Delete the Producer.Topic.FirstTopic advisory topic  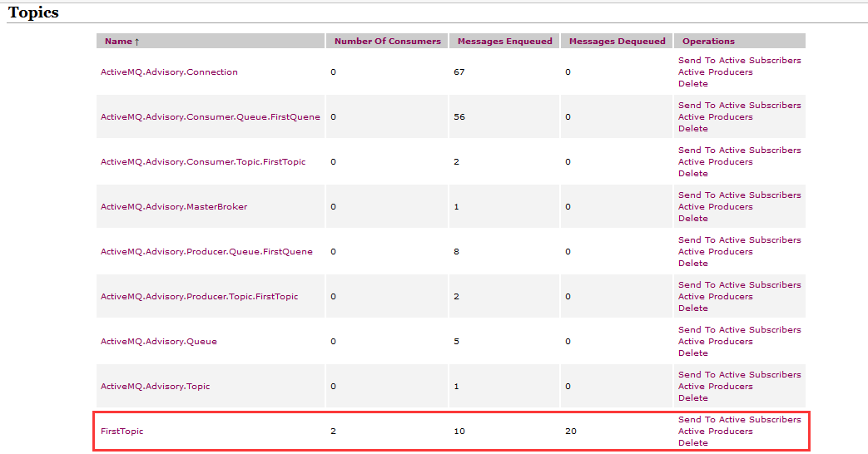(x=693, y=308)
